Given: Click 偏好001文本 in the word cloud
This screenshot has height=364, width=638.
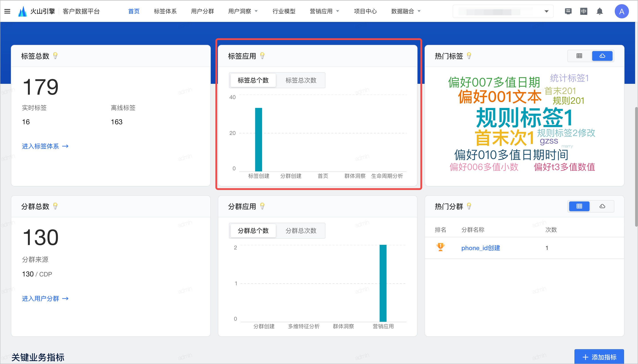Looking at the screenshot, I should pyautogui.click(x=500, y=96).
